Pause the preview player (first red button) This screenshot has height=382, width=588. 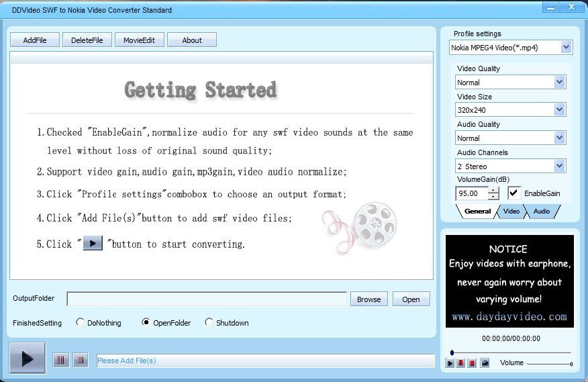point(461,363)
